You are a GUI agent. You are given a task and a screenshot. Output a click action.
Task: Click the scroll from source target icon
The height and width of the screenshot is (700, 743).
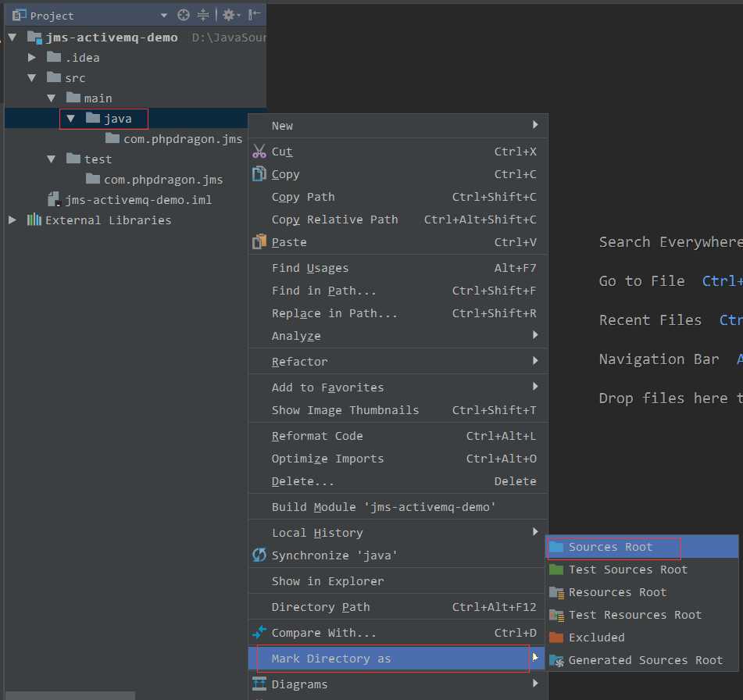tap(184, 15)
